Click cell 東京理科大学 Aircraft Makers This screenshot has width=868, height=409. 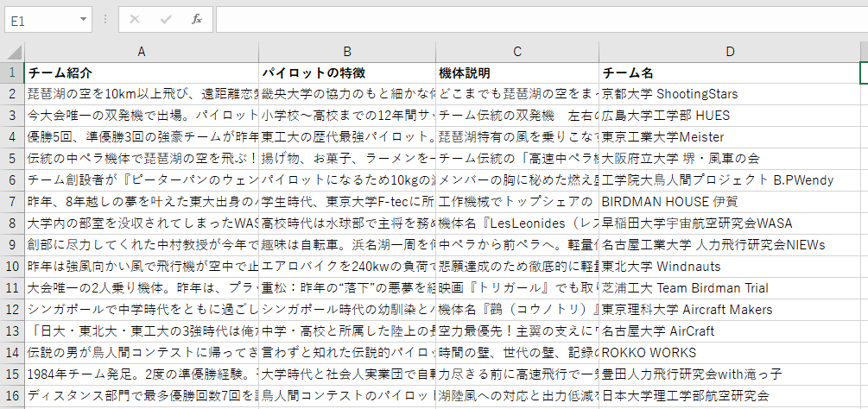pos(730,310)
